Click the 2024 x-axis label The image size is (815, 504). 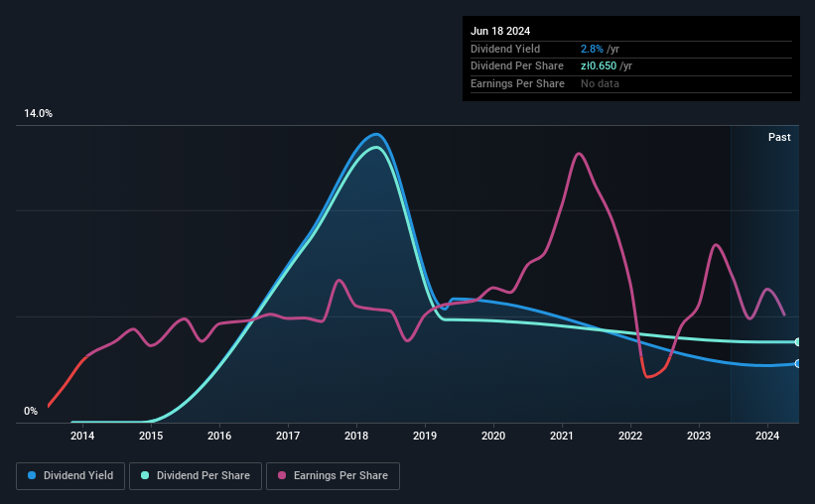pos(767,436)
